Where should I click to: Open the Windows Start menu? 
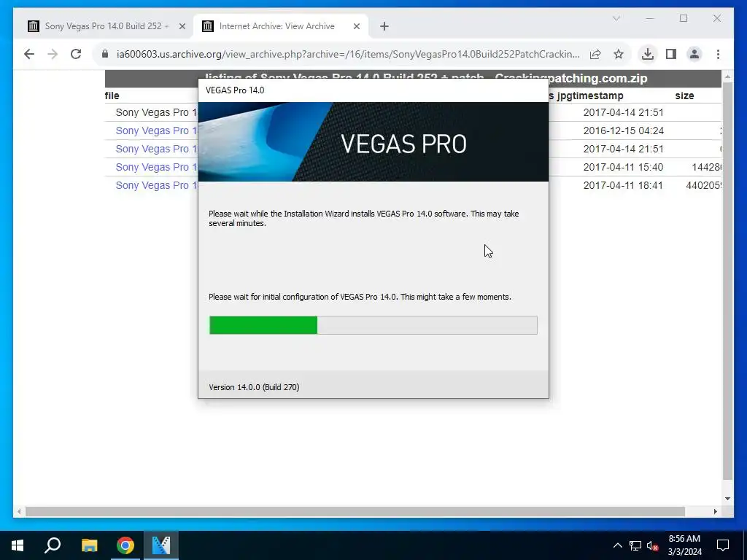[x=18, y=545]
